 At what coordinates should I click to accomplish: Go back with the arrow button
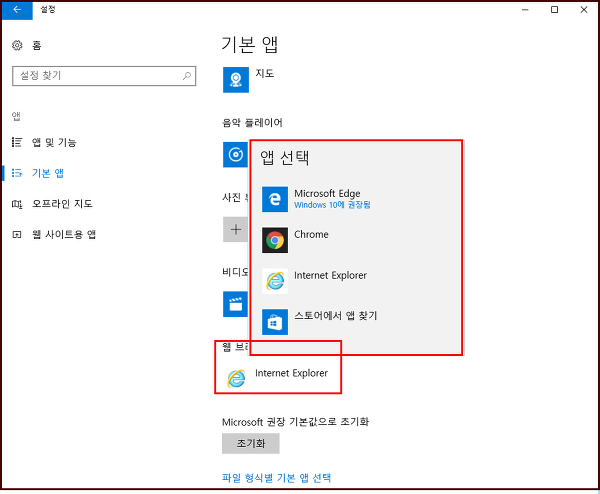[17, 10]
